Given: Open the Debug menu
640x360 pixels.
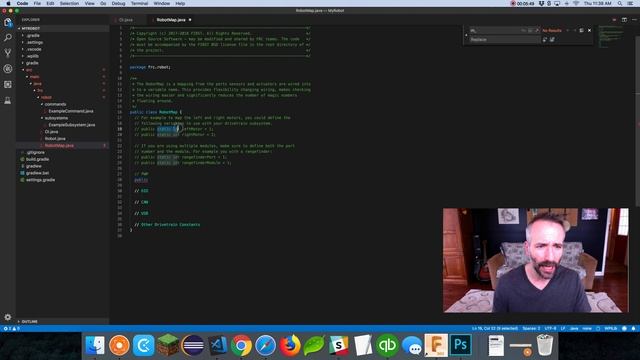Looking at the screenshot, I should 118,3.
